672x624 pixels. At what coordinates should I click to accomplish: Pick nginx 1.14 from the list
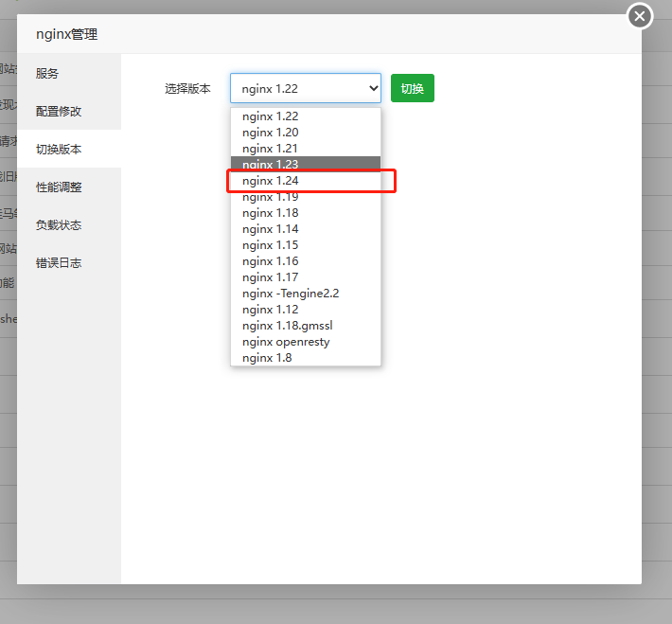click(306, 229)
